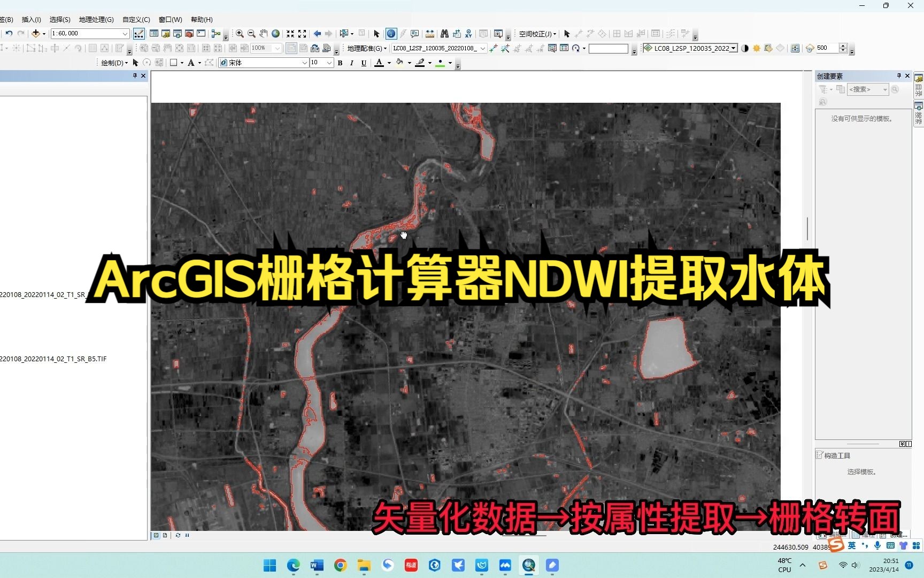Click the Refresh view button below map

click(x=178, y=535)
